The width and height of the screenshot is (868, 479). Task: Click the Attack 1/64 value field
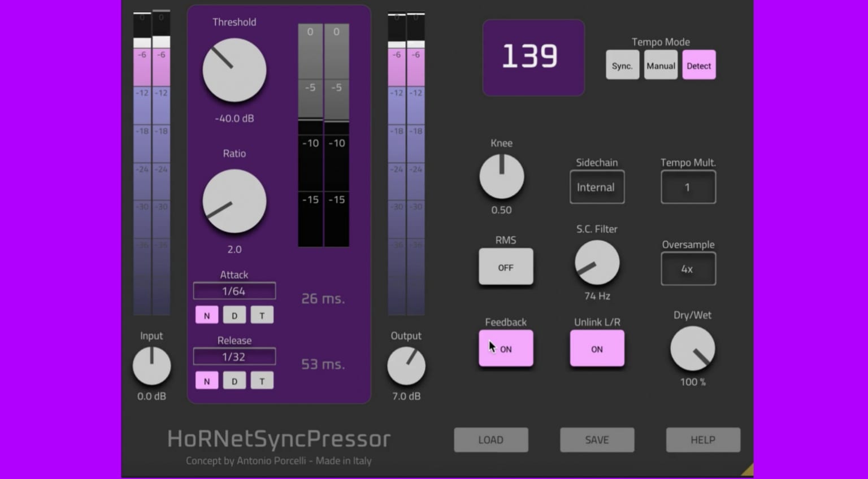(234, 291)
